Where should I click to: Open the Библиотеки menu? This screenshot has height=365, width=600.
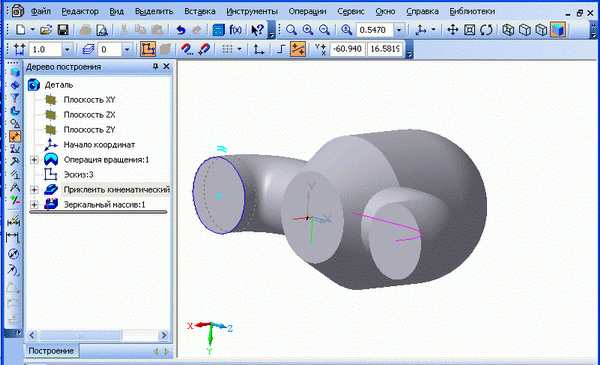pyautogui.click(x=472, y=11)
